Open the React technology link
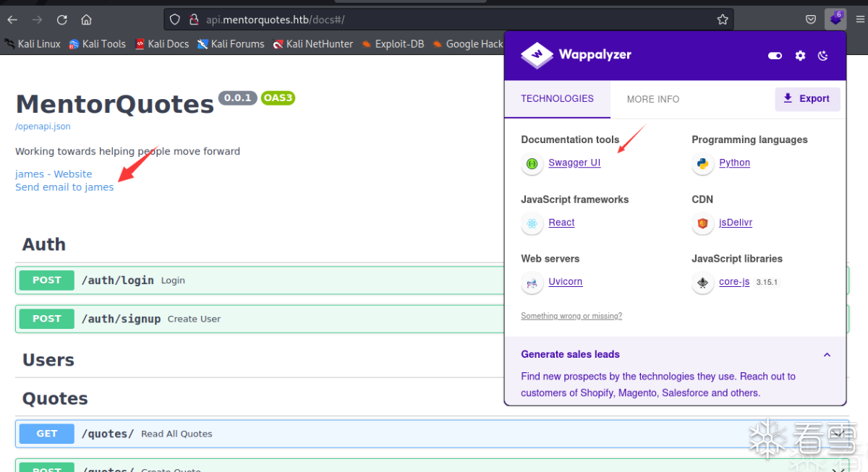Screen dimensions: 868x472 pyautogui.click(x=561, y=223)
